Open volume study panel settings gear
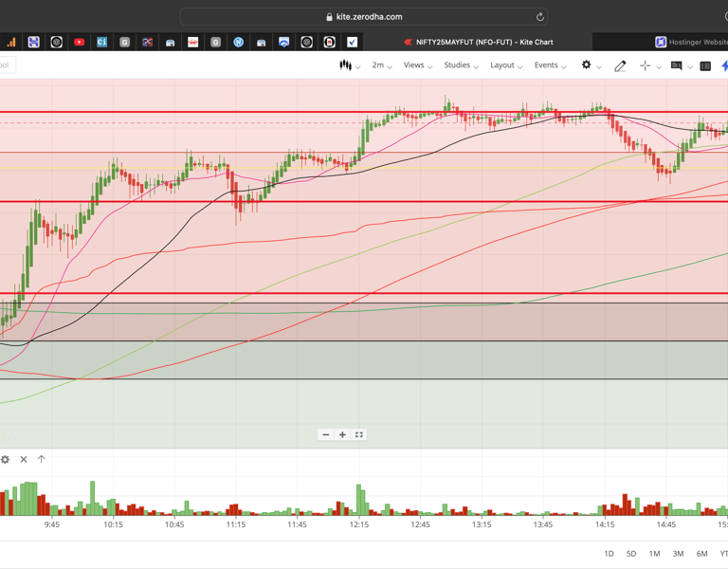 tap(5, 459)
